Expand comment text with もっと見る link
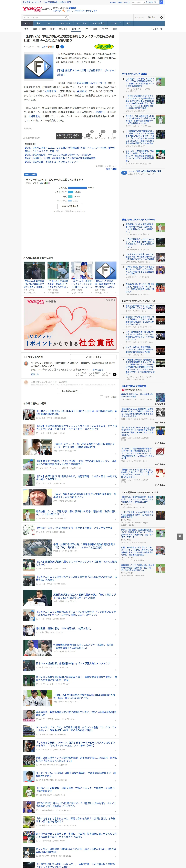Viewport: 186px width, 868px height. (98, 370)
